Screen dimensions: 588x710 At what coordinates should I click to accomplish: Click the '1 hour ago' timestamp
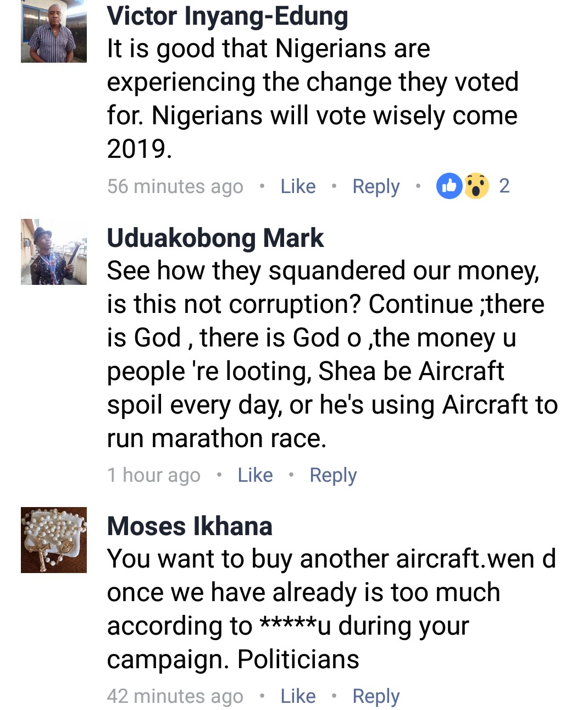(x=154, y=475)
